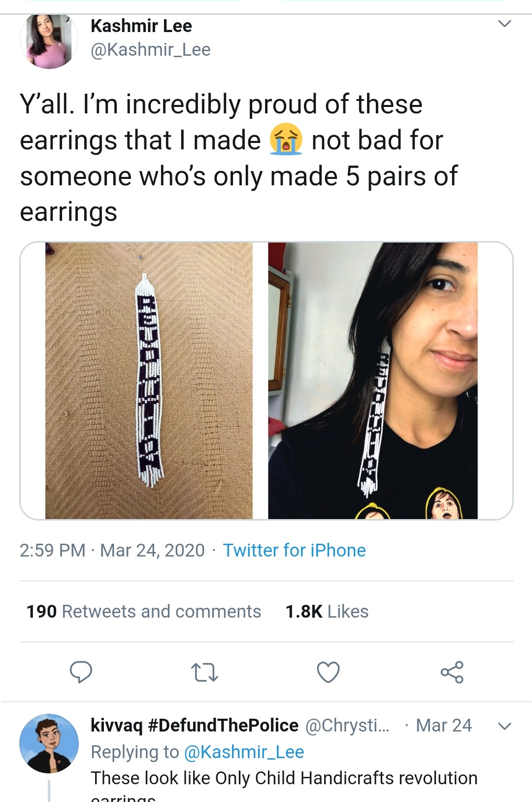Open the @Kashmir_Lee mention in the reply

pyautogui.click(x=244, y=752)
